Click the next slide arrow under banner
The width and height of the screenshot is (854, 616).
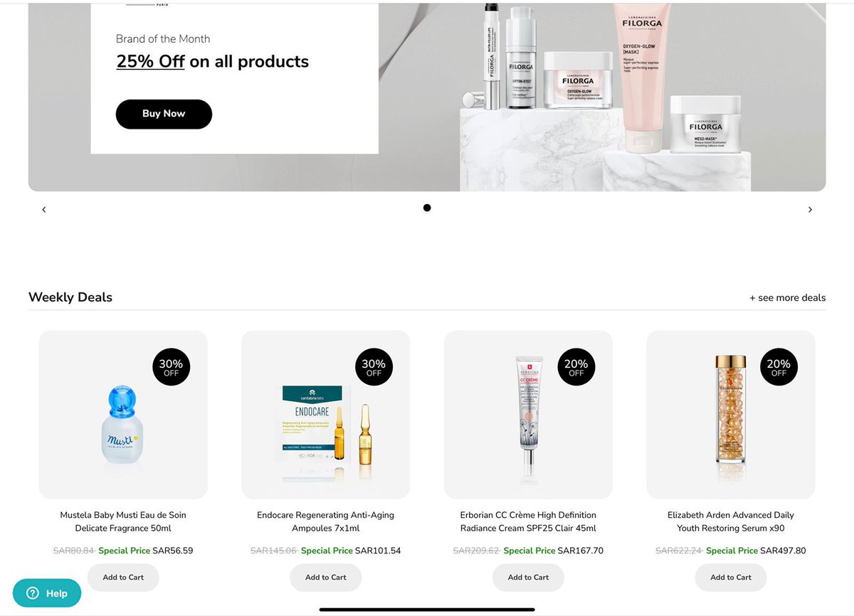(810, 210)
